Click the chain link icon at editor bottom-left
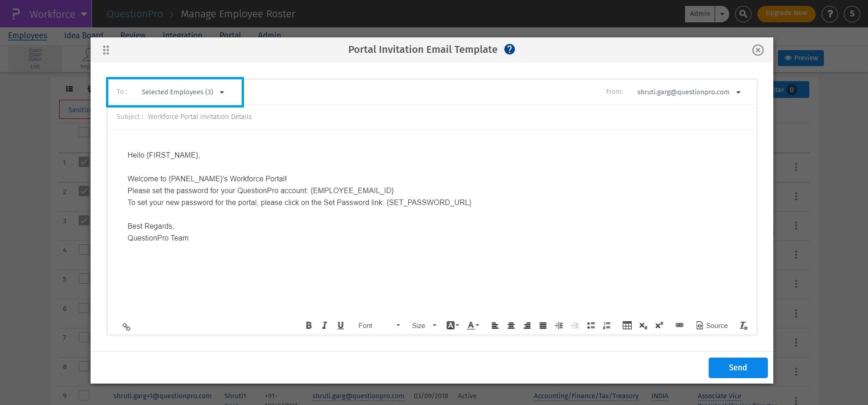Screen dimensions: 868x405 point(127,327)
